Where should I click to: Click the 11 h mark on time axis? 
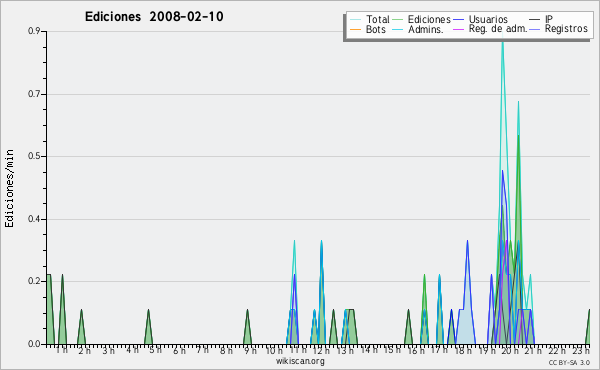pyautogui.click(x=298, y=350)
